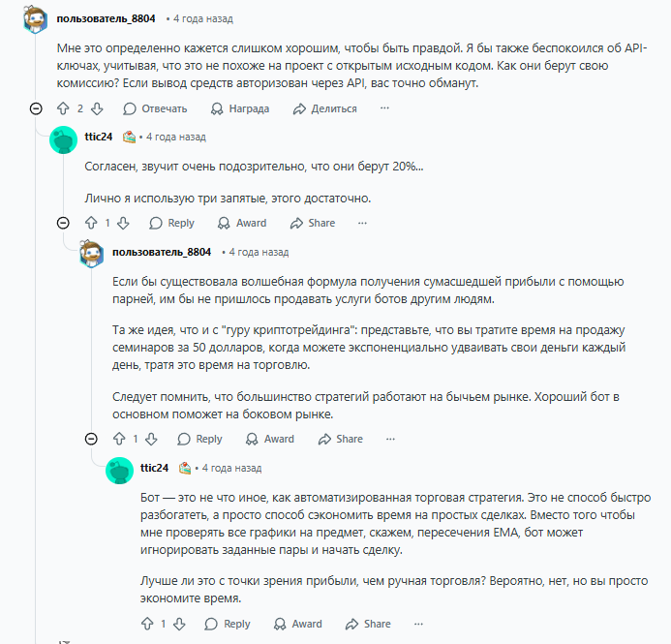Click "Награда" under the top comment
This screenshot has width=671, height=644.
click(x=239, y=109)
